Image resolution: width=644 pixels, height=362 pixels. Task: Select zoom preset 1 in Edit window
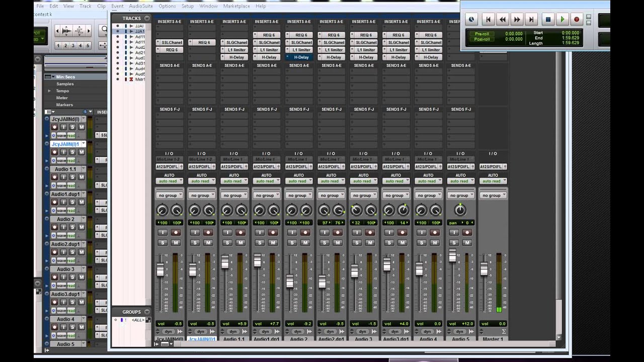58,46
